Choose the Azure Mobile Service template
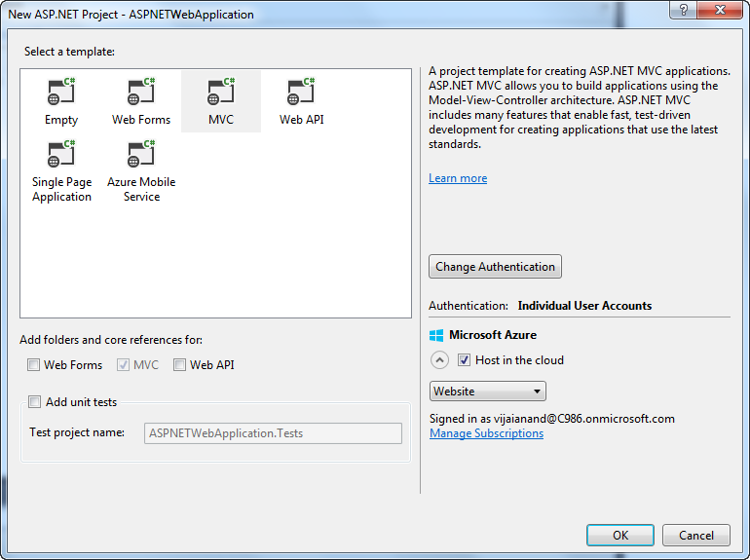750x560 pixels. coord(141,170)
